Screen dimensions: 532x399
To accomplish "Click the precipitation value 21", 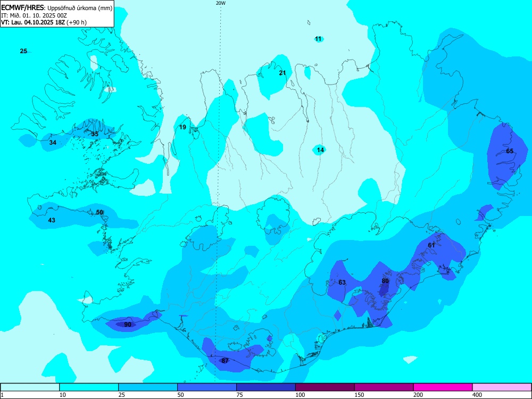I will (x=282, y=72).
